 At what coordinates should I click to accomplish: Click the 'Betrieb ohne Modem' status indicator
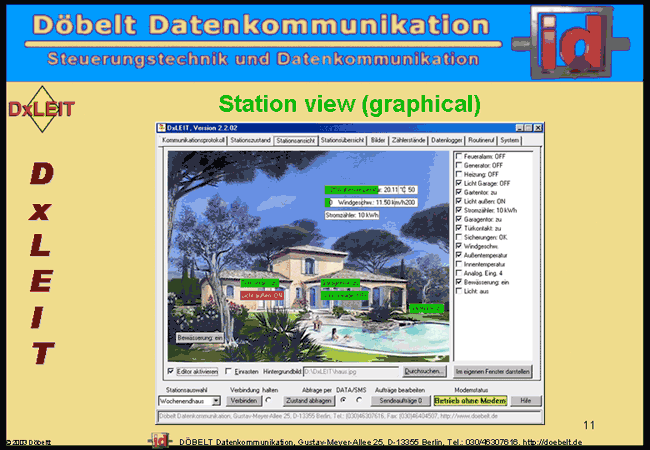[x=471, y=401]
